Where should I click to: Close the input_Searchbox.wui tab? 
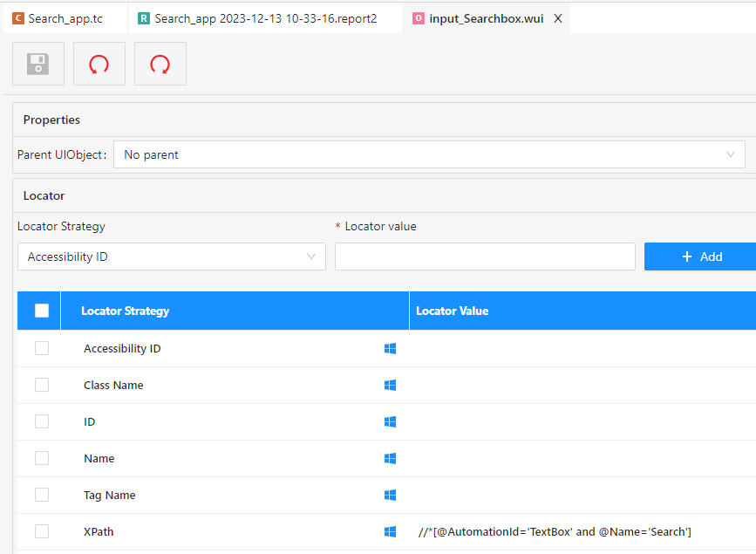[x=558, y=18]
